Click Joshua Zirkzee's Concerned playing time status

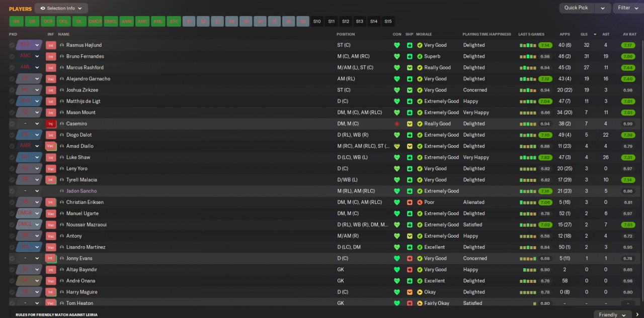coord(475,90)
